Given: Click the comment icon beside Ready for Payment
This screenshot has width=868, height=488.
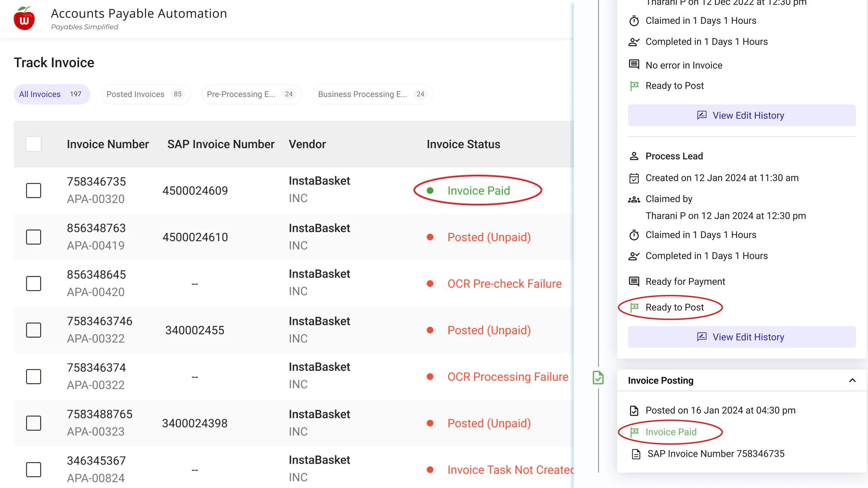Looking at the screenshot, I should tap(634, 282).
